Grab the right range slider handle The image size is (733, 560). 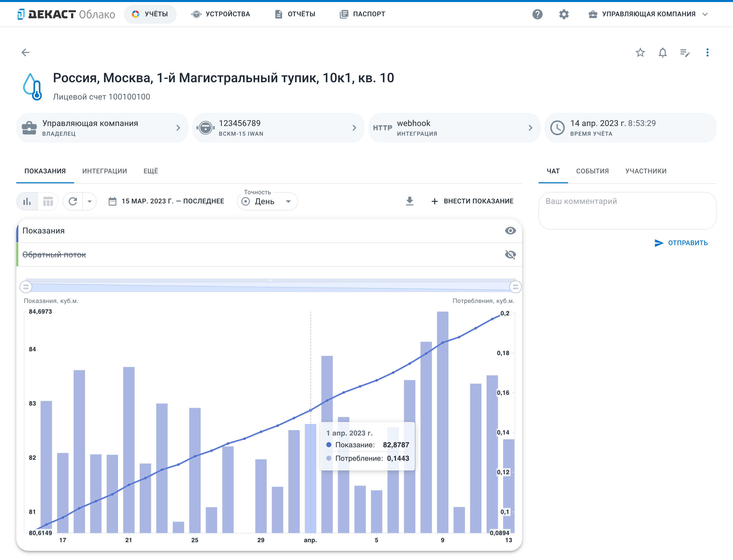click(515, 287)
